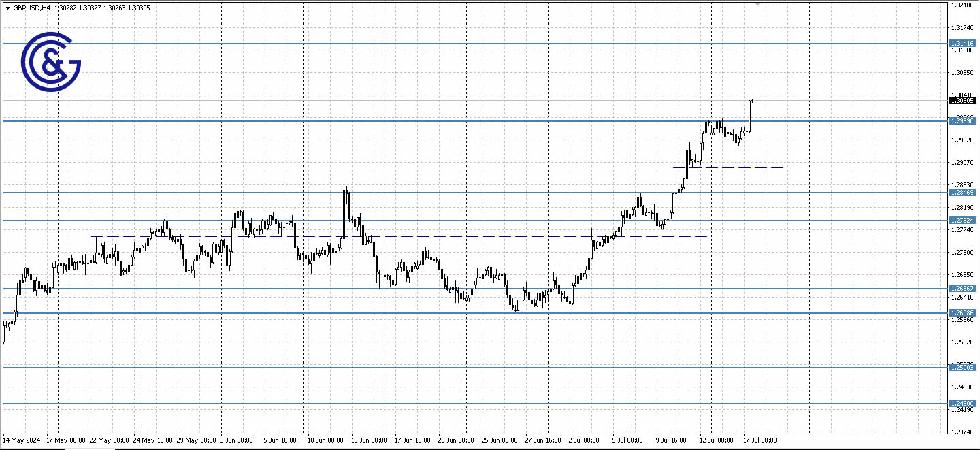Select the 1.25003 level tag
Image resolution: width=980 pixels, height=450 pixels.
(x=962, y=367)
